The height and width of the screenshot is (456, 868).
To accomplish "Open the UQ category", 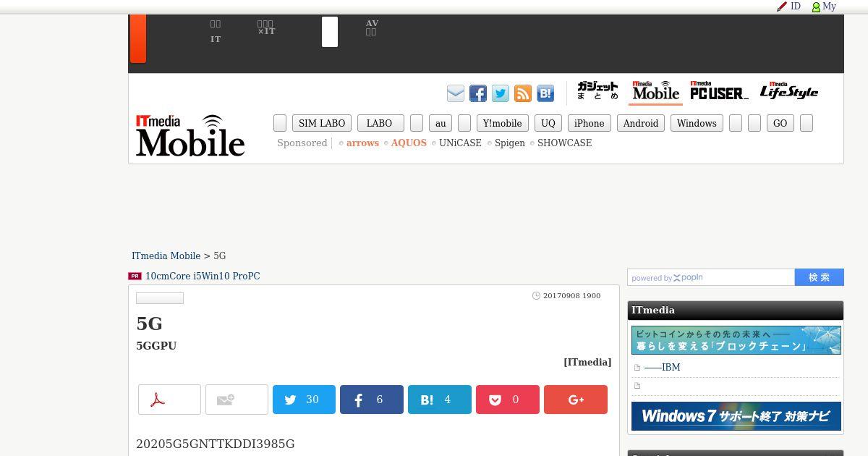I will point(548,123).
